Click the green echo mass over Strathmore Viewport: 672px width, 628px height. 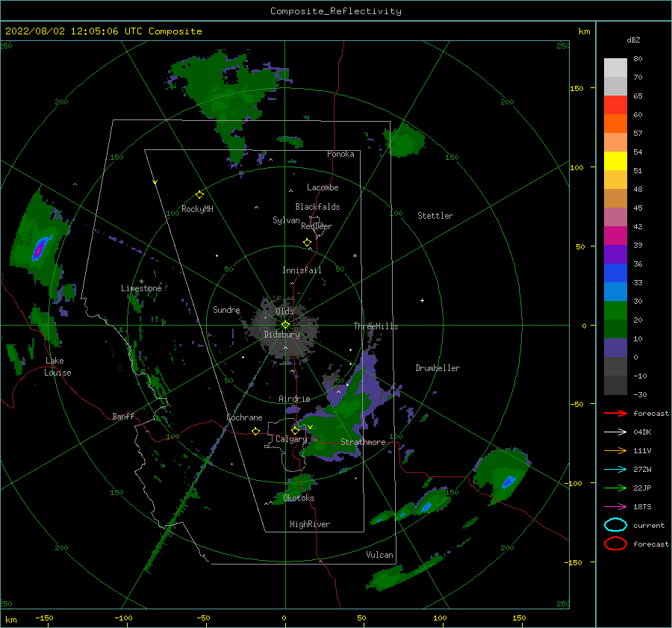tap(335, 431)
